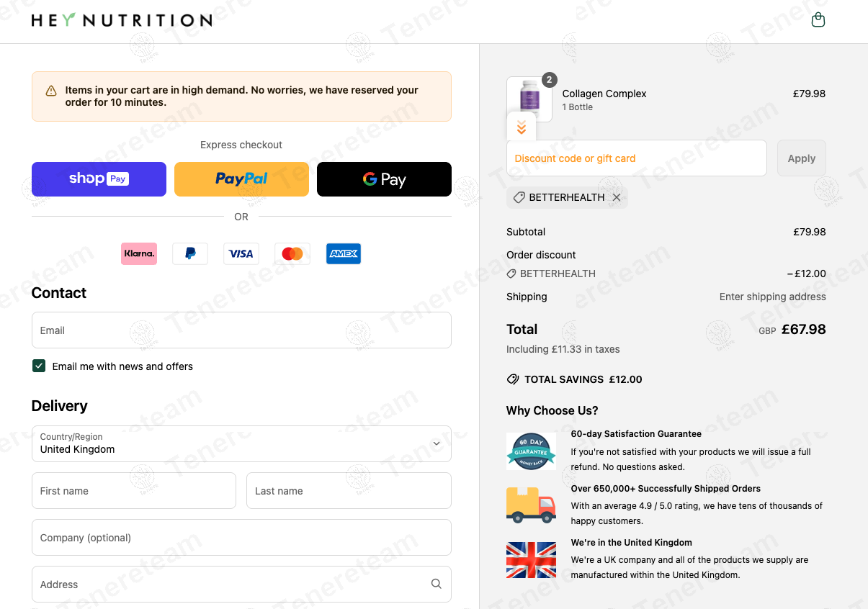Click the Mastercard icon

(292, 253)
